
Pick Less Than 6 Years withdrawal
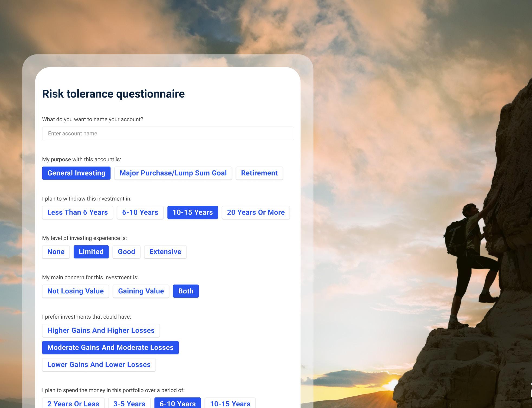pos(77,212)
